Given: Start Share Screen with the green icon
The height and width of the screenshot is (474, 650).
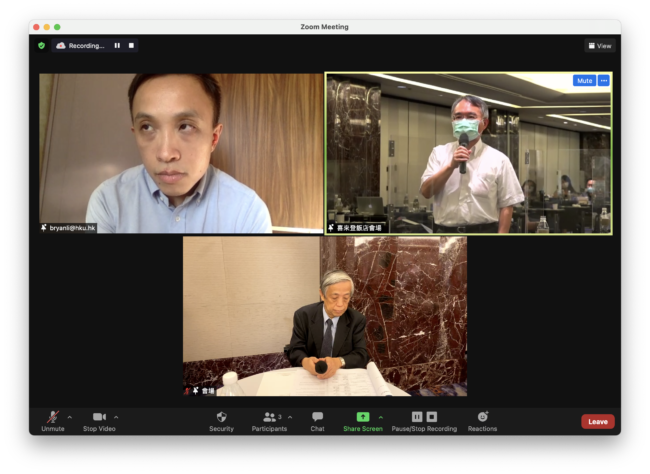Looking at the screenshot, I should coord(362,417).
